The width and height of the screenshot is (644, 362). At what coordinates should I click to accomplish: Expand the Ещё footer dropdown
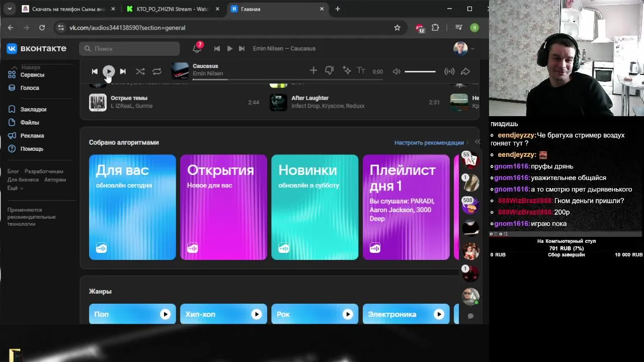[x=15, y=188]
